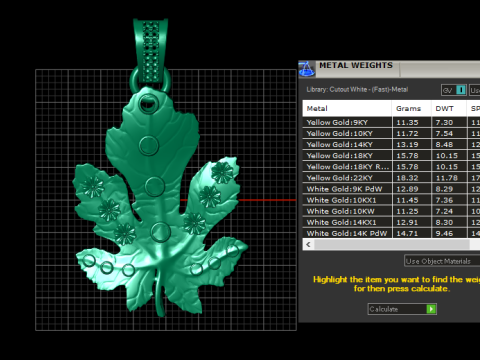Image resolution: width=480 pixels, height=360 pixels.
Task: Click the DWT column header
Action: 449,108
